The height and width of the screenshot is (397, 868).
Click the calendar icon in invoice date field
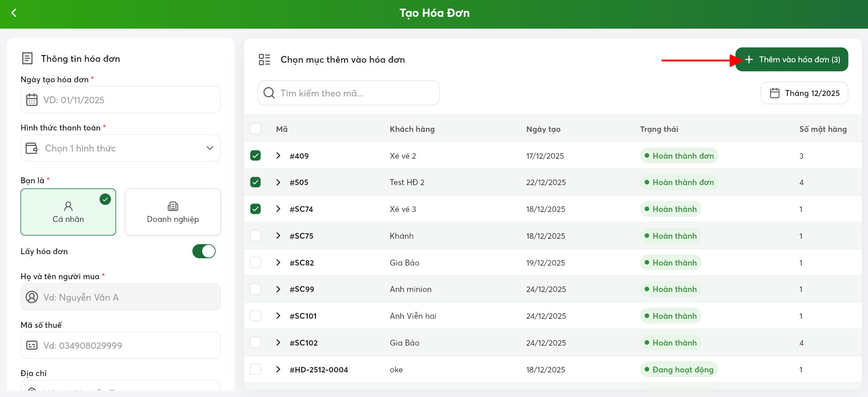click(x=32, y=100)
